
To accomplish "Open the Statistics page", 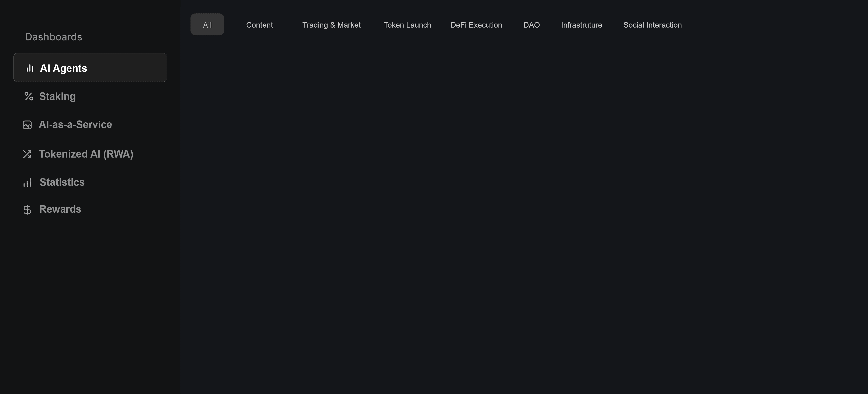I will (x=62, y=182).
